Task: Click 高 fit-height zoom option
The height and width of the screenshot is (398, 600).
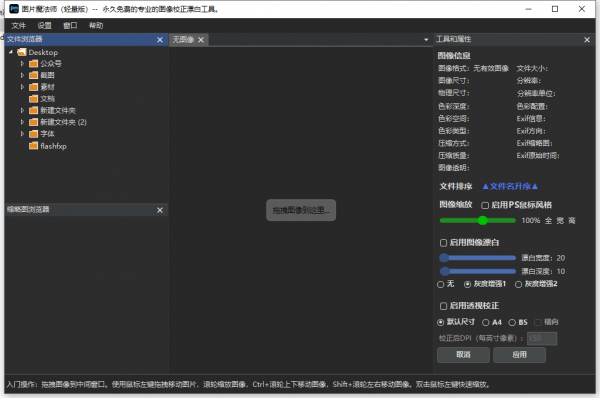Action: click(572, 220)
